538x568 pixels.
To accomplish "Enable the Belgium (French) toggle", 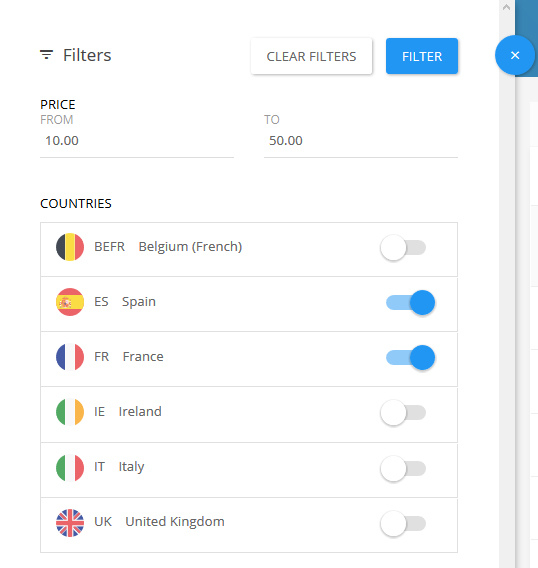I will [403, 248].
